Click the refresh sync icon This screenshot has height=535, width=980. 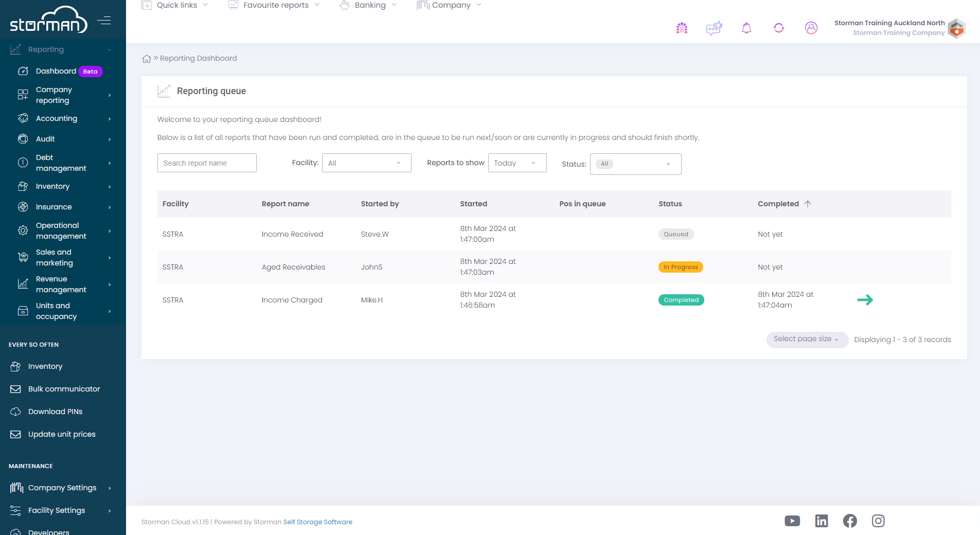pos(779,28)
